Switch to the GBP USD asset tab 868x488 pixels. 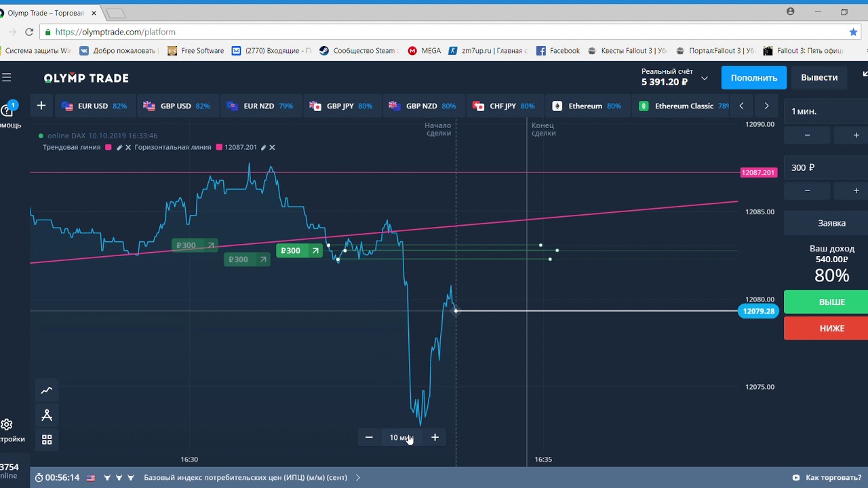click(x=176, y=106)
